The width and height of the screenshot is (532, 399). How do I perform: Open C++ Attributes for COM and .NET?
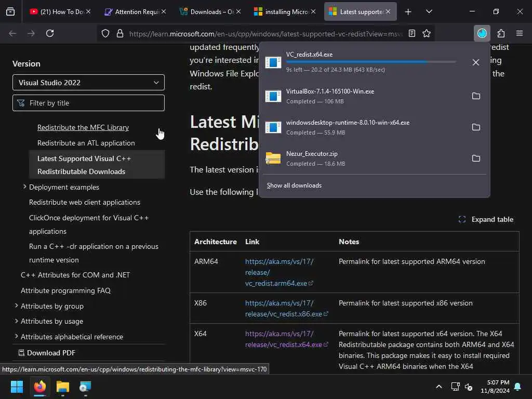pyautogui.click(x=75, y=275)
